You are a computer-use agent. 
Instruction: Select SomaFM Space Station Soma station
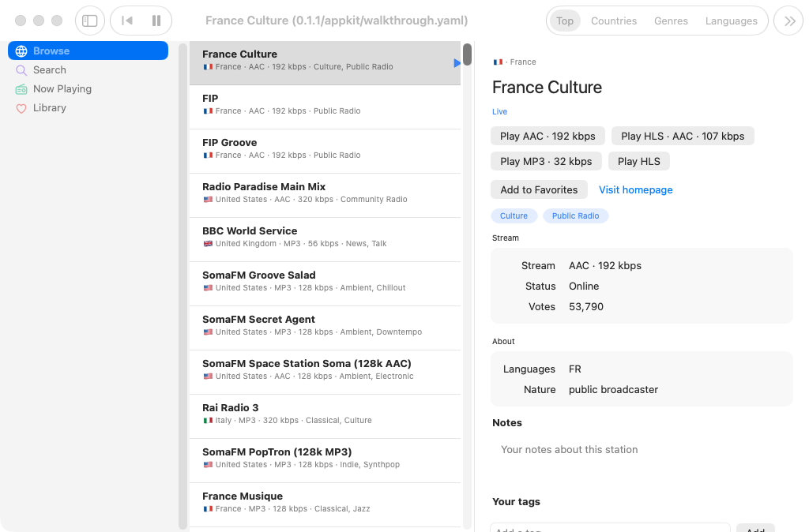tap(325, 373)
